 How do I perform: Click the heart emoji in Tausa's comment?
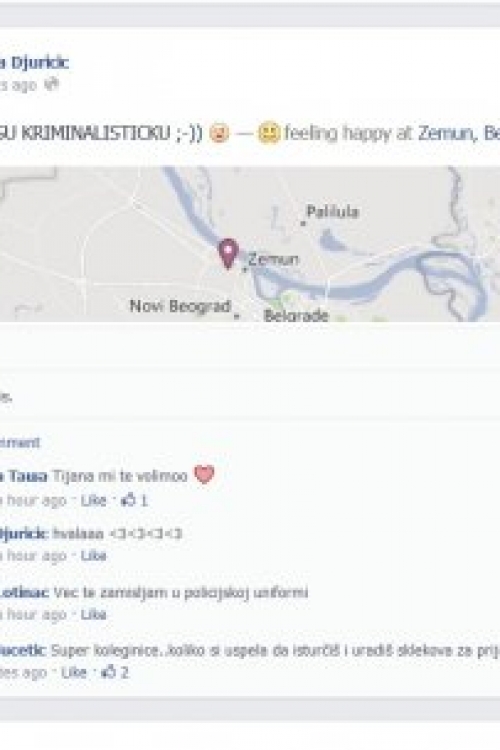click(204, 475)
